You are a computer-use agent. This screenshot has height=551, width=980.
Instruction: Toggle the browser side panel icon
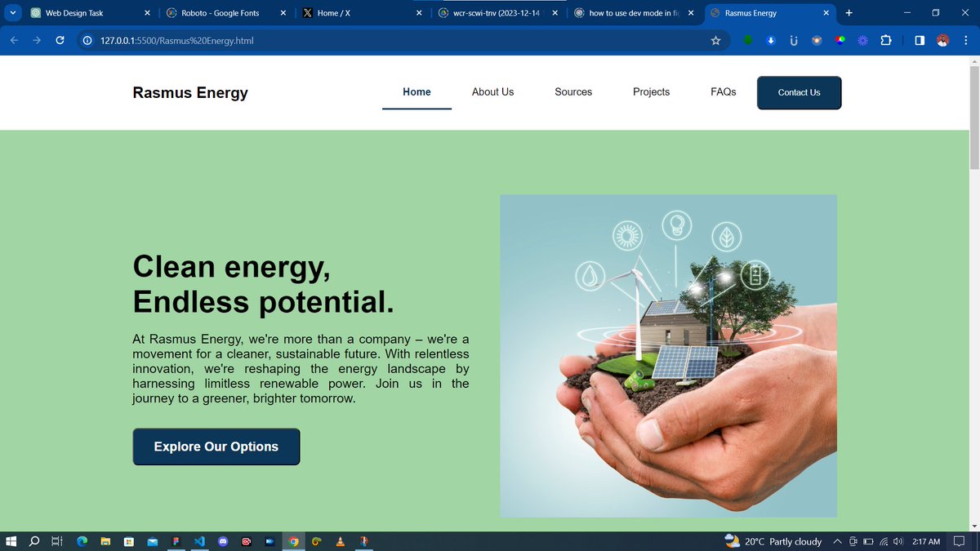[x=920, y=40]
